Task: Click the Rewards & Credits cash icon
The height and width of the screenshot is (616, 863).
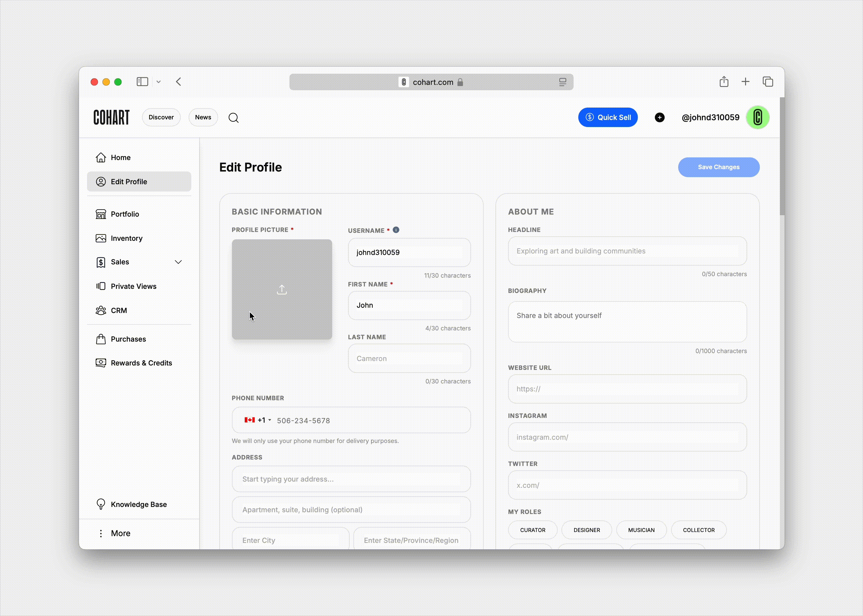Action: point(101,363)
